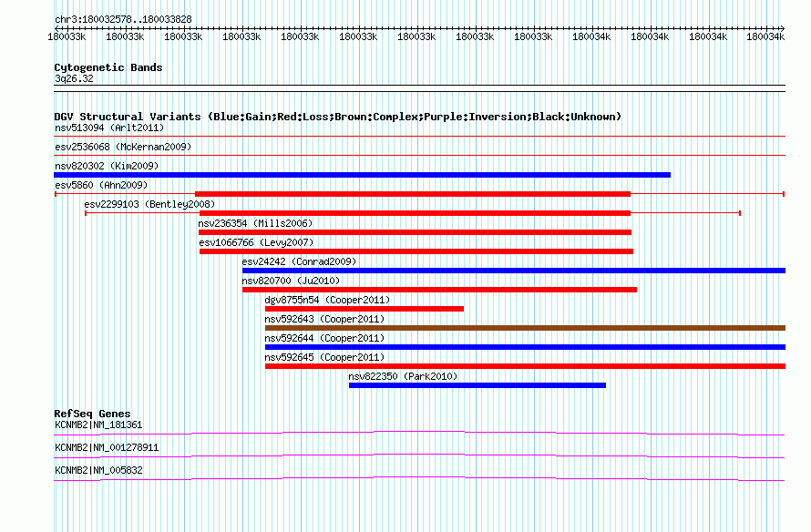
Task: Select the red esv2299103 loss bar
Action: click(415, 213)
